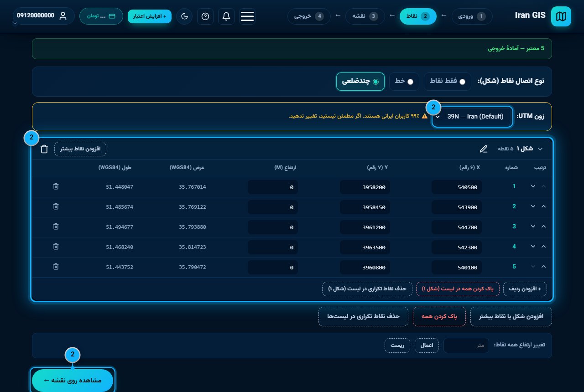Expand account dropdown under phone number
584x392 pixels.
coord(16,23)
